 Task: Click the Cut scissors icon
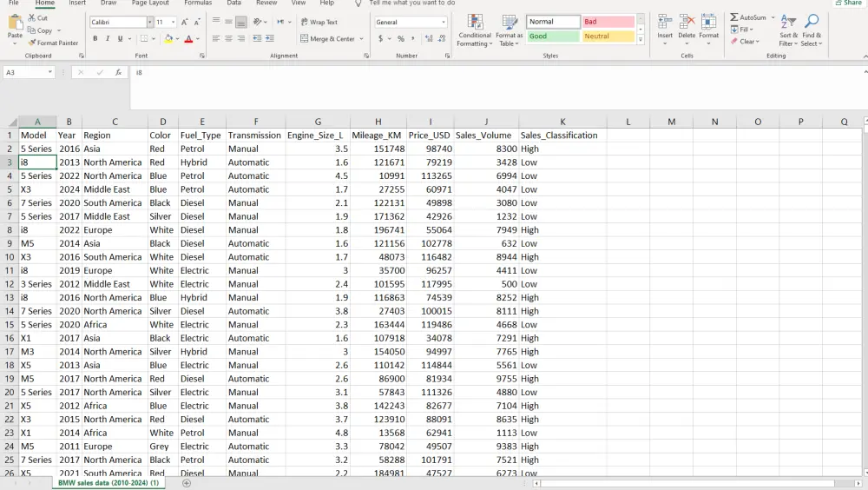tap(32, 17)
